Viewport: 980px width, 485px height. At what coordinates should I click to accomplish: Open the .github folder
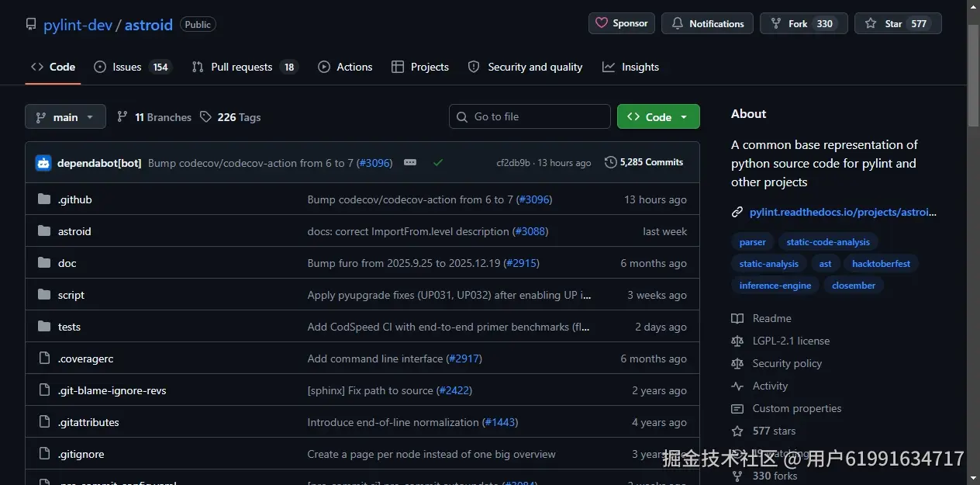74,199
